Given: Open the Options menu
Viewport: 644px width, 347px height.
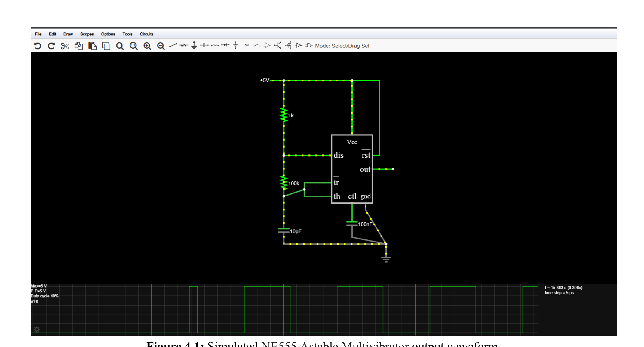Looking at the screenshot, I should (108, 34).
